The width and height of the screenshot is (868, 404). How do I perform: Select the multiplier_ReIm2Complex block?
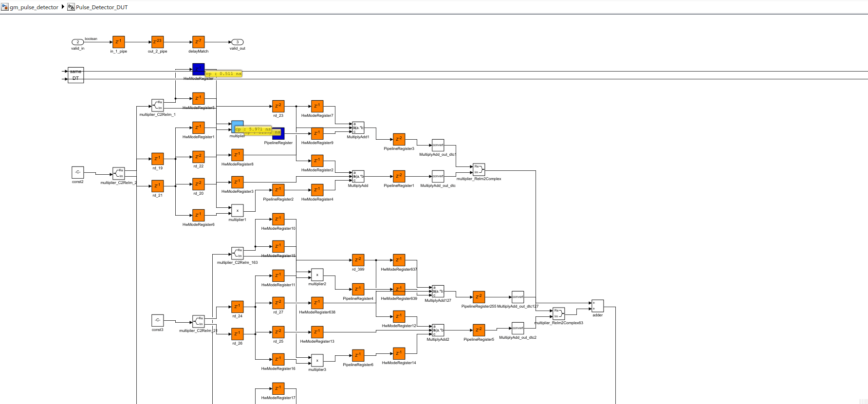(x=479, y=169)
